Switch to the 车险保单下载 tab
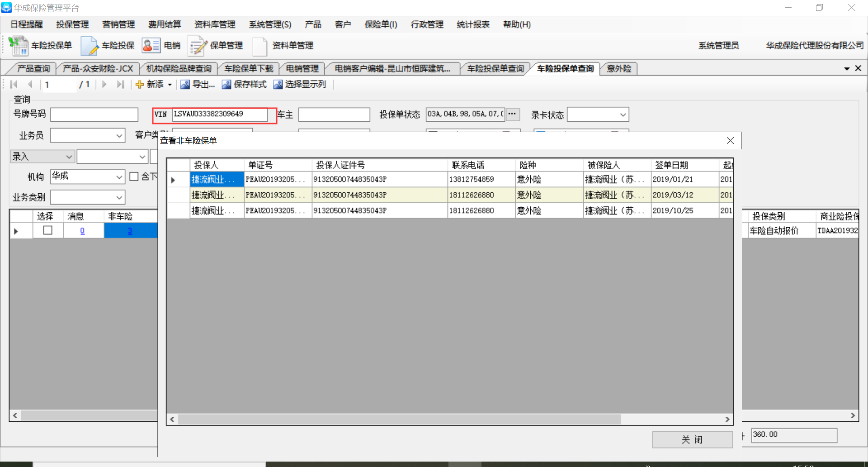The height and width of the screenshot is (467, 868). [x=249, y=68]
